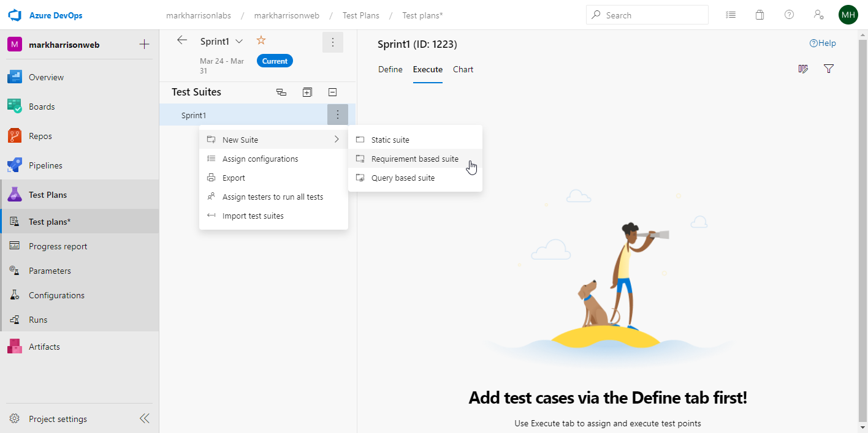The width and height of the screenshot is (868, 433).
Task: Open the marketplace shopping bag icon
Action: (x=759, y=15)
